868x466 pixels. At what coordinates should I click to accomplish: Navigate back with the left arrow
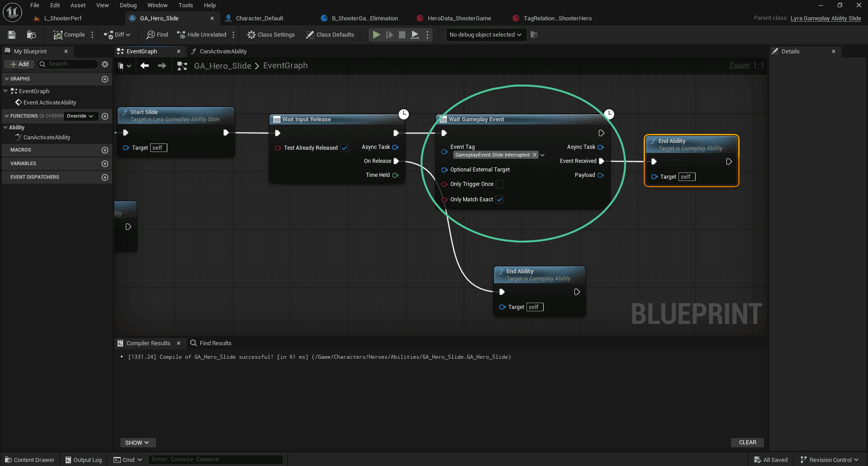(x=145, y=66)
